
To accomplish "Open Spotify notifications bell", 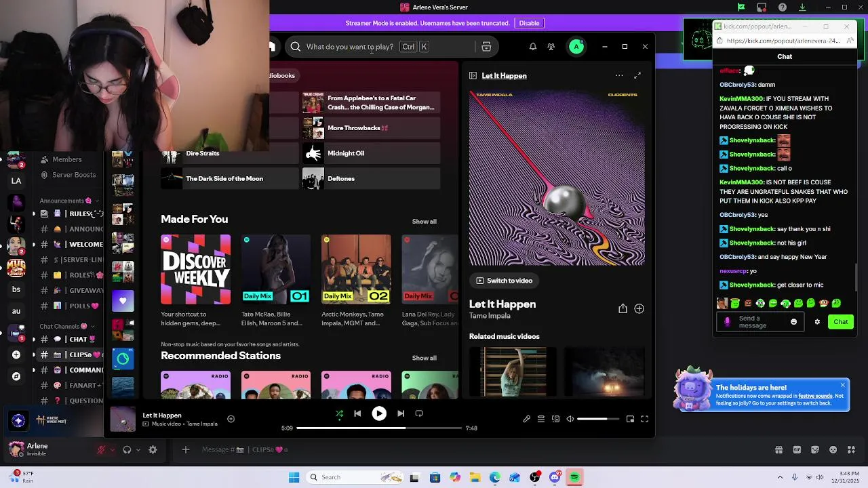I will [533, 47].
